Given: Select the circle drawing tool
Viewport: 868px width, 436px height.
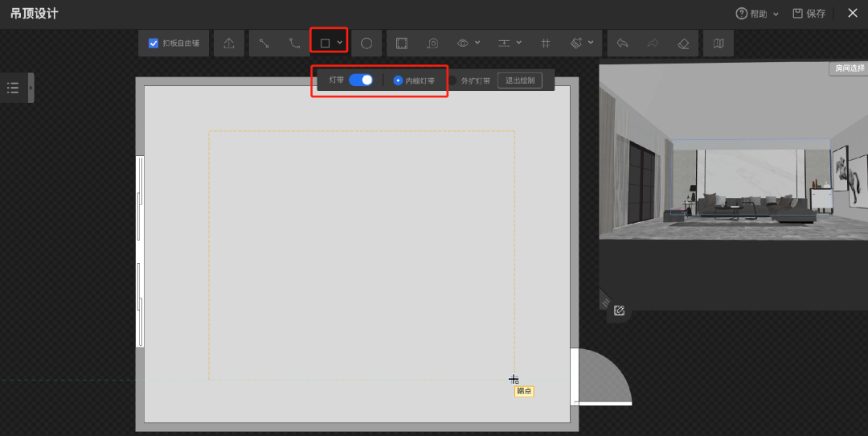Looking at the screenshot, I should pyautogui.click(x=366, y=43).
